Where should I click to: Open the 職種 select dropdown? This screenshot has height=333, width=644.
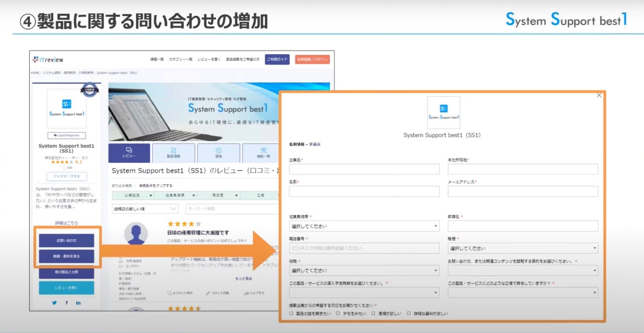click(x=523, y=248)
